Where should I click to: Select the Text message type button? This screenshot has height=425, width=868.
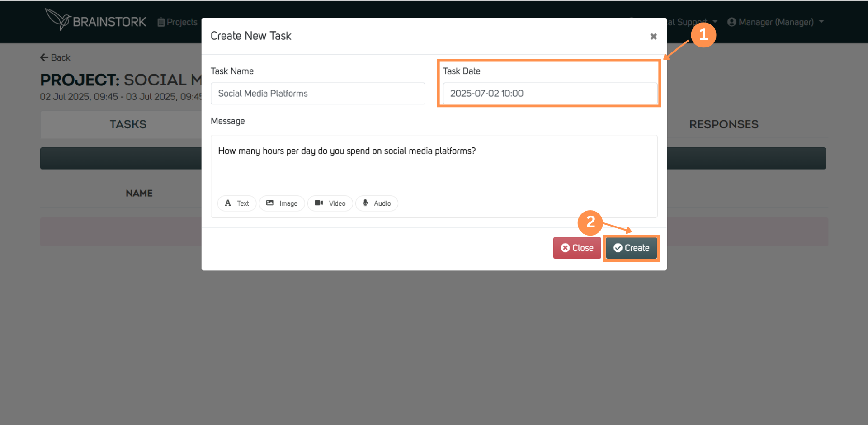[237, 203]
